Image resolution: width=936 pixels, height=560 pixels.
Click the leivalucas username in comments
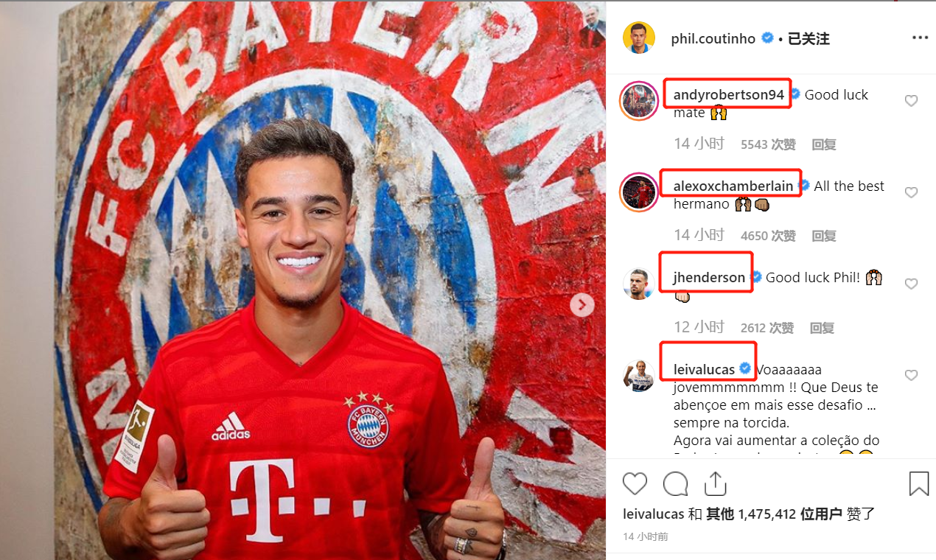point(704,369)
